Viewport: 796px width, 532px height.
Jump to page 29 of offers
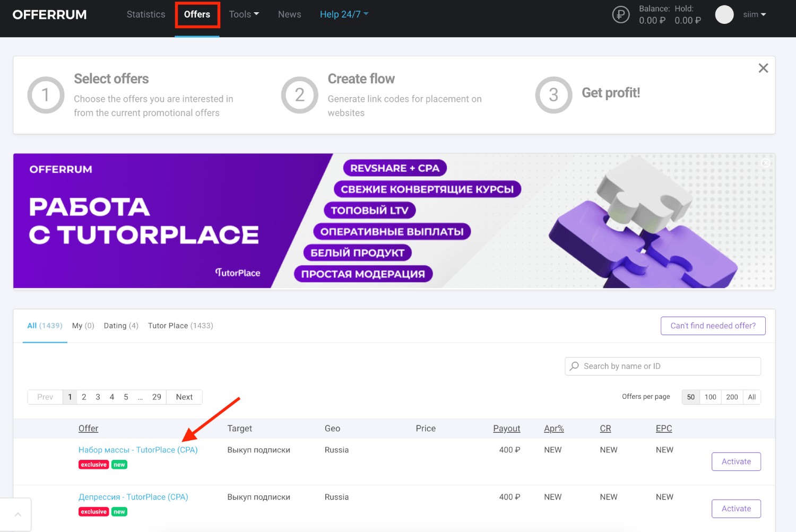[157, 397]
